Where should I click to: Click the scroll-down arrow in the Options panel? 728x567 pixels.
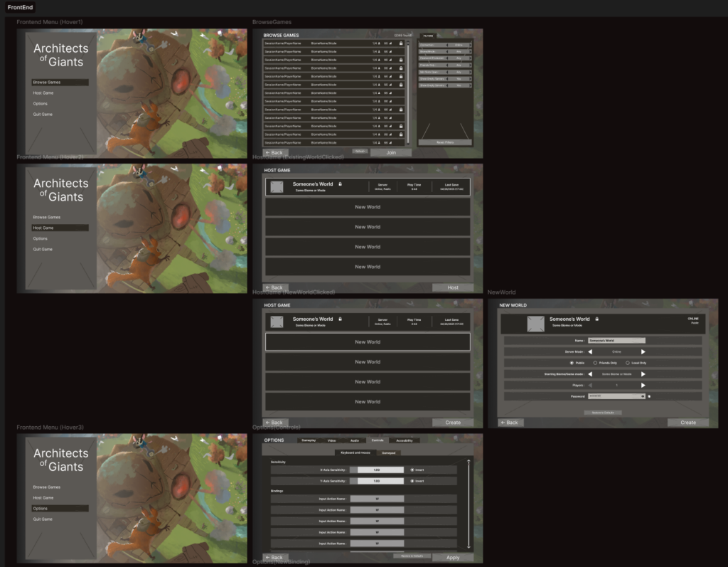(x=468, y=546)
